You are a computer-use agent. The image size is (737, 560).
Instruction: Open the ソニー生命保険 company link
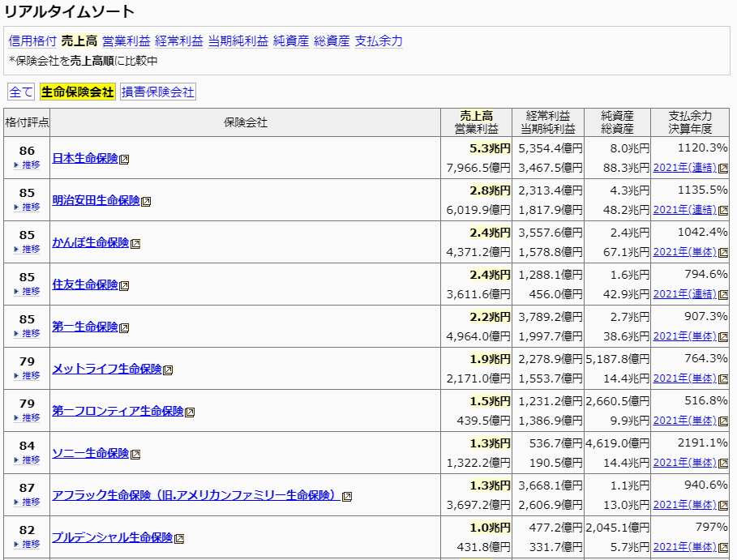pyautogui.click(x=90, y=453)
